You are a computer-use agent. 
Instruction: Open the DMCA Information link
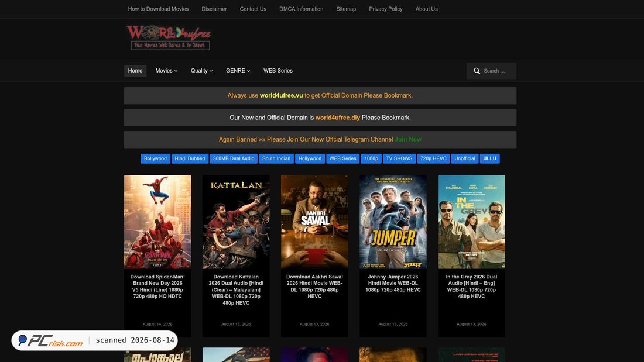(301, 9)
